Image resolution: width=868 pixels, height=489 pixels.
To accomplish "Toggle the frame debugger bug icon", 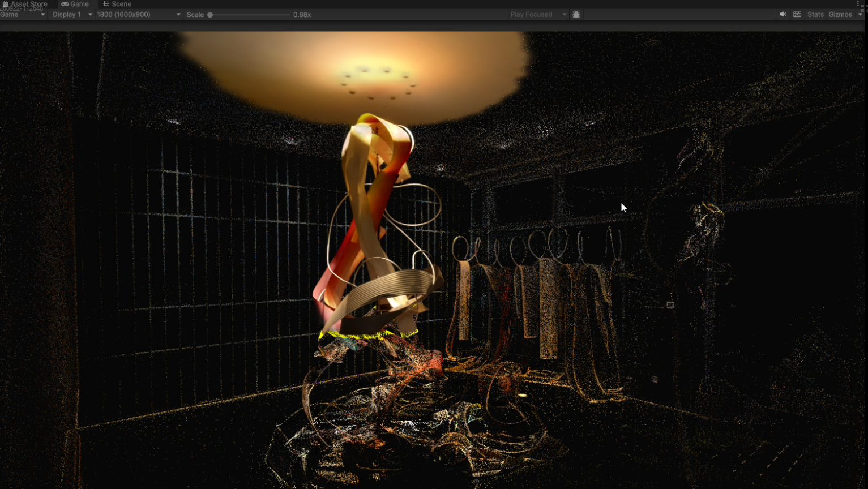I will (x=576, y=15).
